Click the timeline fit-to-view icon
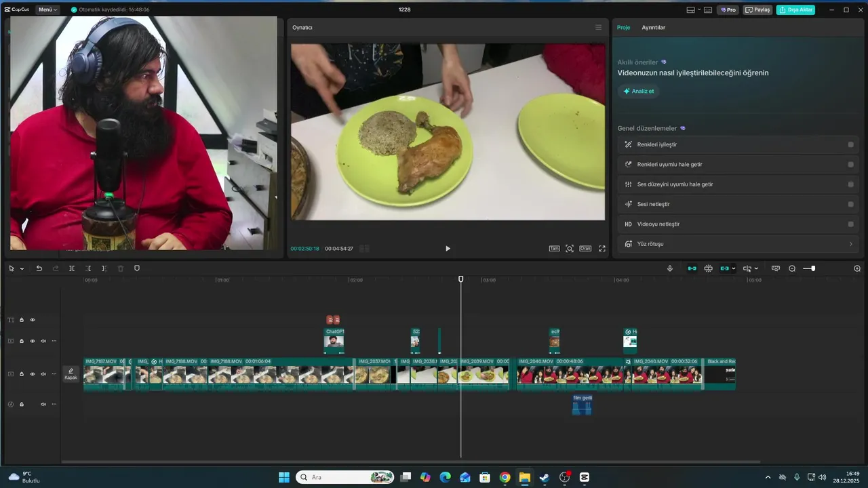The height and width of the screenshot is (488, 868). pos(776,268)
